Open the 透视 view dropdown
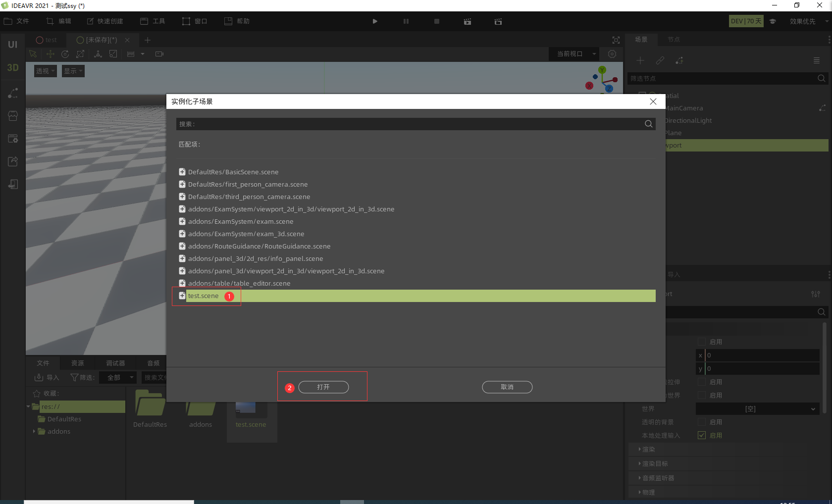The height and width of the screenshot is (504, 832). coord(45,71)
